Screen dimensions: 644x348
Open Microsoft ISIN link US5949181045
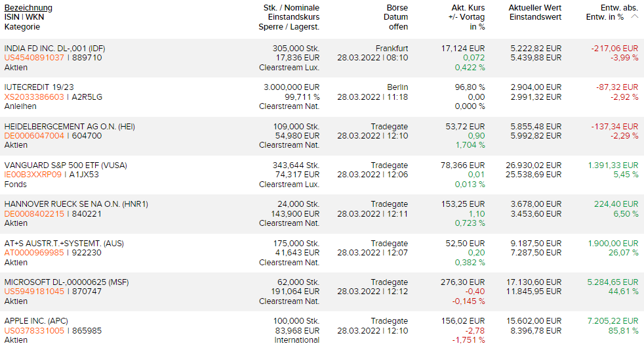(x=34, y=292)
